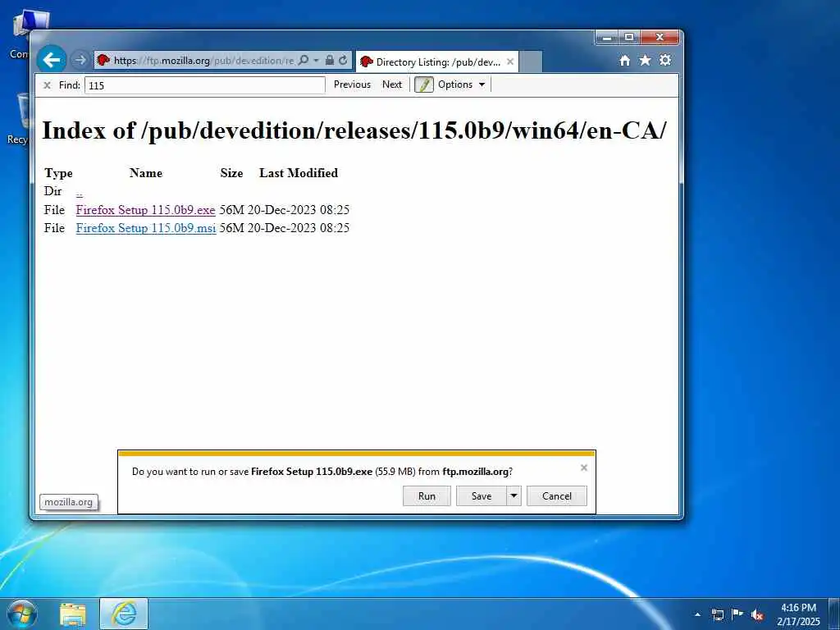The height and width of the screenshot is (630, 840).
Task: Open the Windows Start menu
Action: click(21, 614)
